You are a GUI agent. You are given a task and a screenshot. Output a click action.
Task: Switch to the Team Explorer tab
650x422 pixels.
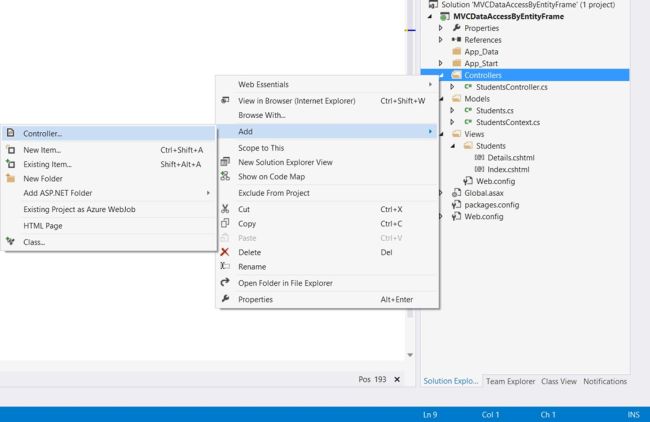point(510,381)
